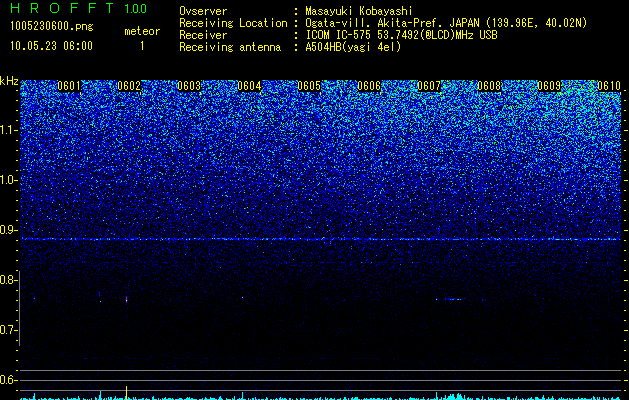The image size is (629, 400).
Task: Select the Ogata-vill. Akita-Pref. JAPAN location text
Action: click(446, 24)
